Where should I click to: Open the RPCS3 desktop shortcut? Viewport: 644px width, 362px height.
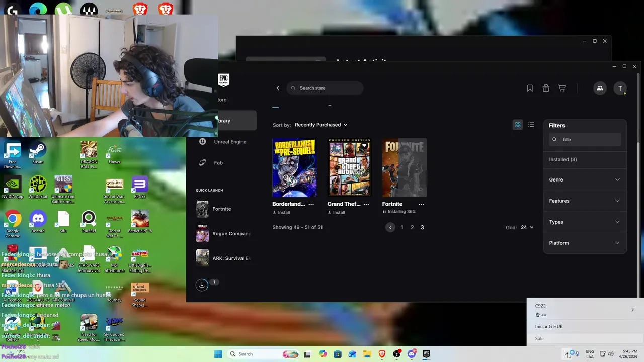(139, 188)
